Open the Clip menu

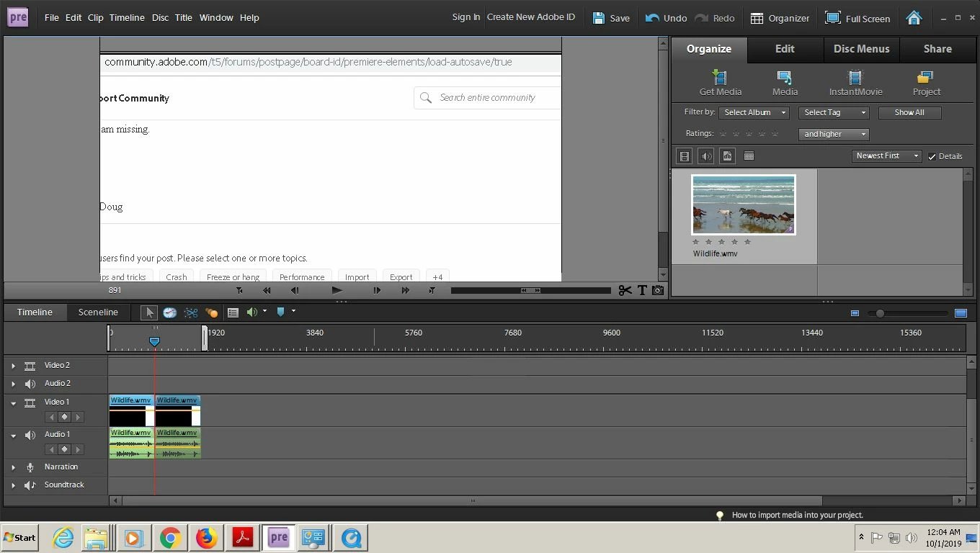click(96, 17)
